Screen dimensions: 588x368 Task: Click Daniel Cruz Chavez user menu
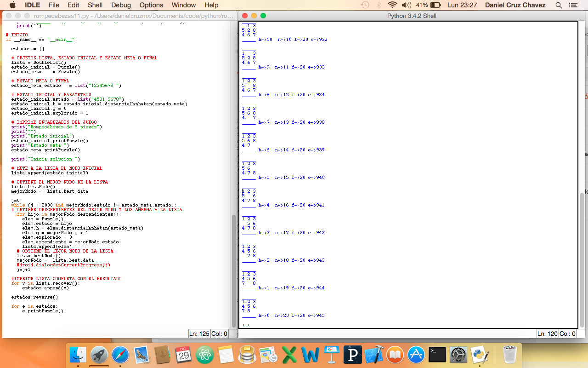pyautogui.click(x=515, y=5)
